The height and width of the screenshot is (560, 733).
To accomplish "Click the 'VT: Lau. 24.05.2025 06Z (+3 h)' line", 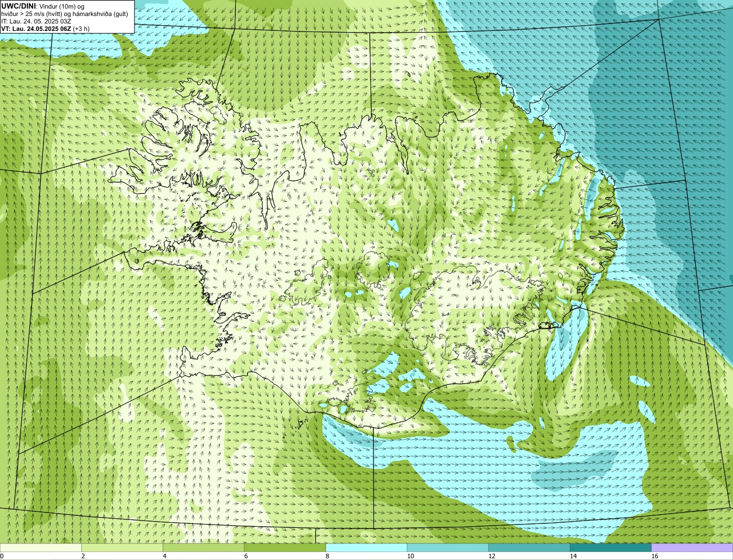I will pos(45,29).
